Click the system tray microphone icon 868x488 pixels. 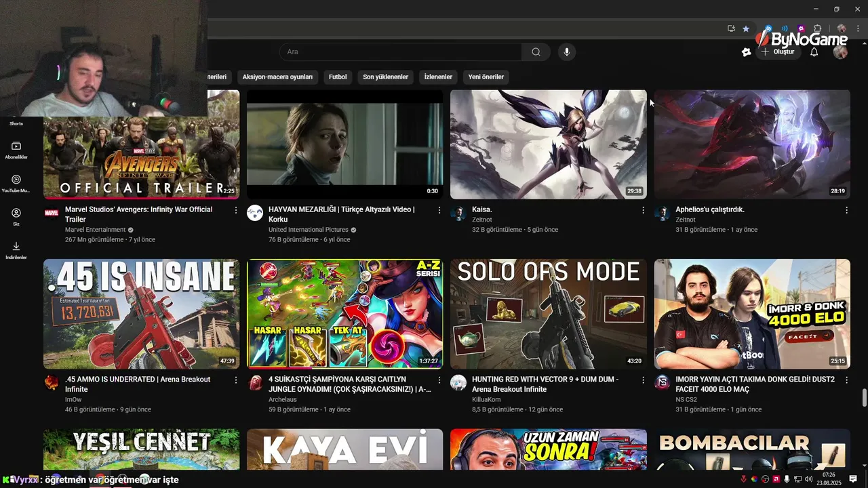787,479
